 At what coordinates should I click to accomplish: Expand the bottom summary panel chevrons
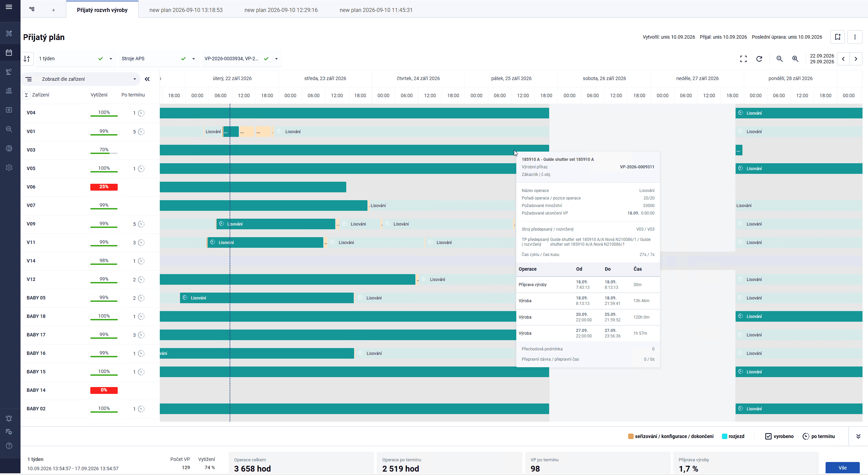858,436
